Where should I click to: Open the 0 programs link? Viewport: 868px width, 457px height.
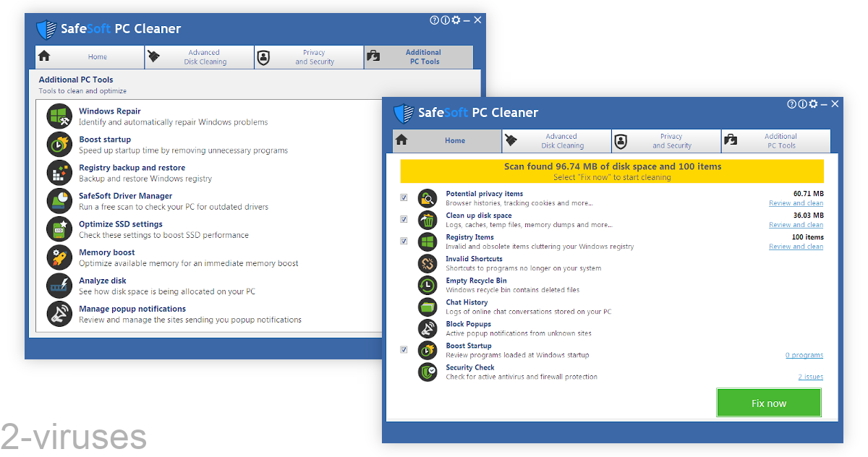pyautogui.click(x=804, y=355)
